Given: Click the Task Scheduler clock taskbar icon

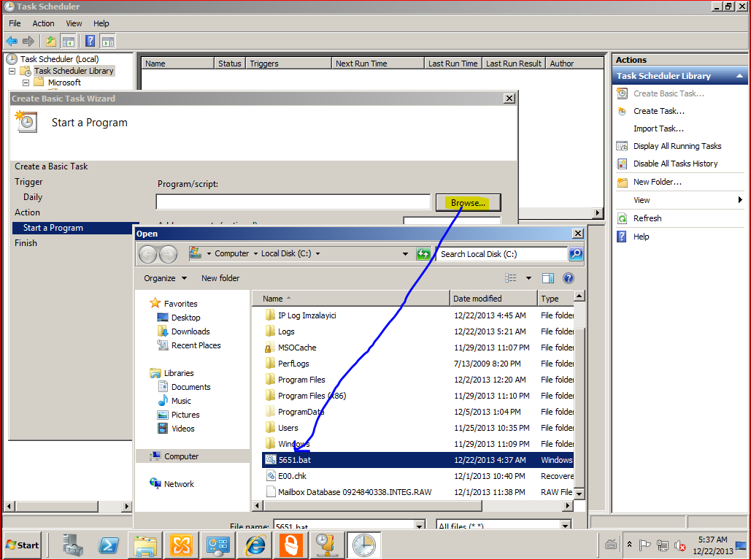Looking at the screenshot, I should (x=364, y=545).
